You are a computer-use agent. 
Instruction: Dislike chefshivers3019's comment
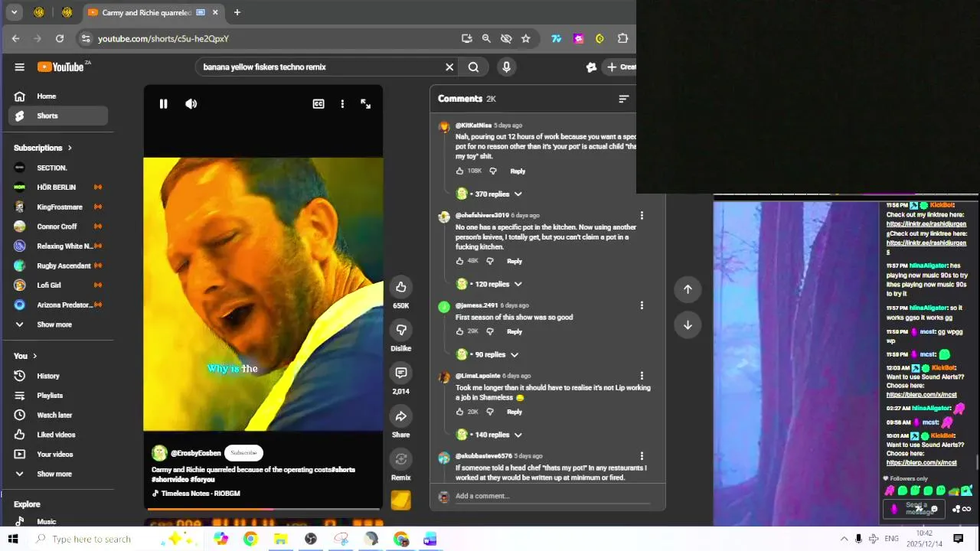490,262
